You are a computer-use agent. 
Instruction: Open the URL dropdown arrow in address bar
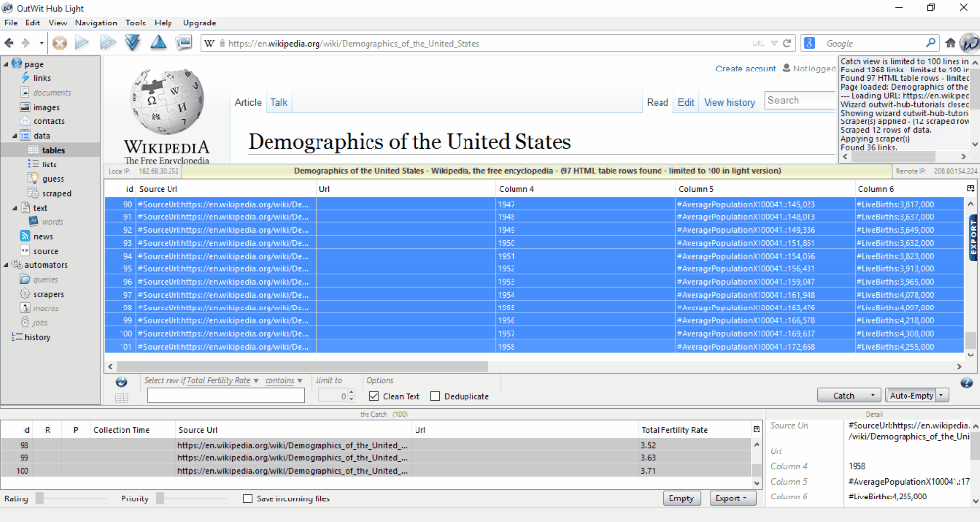(774, 44)
